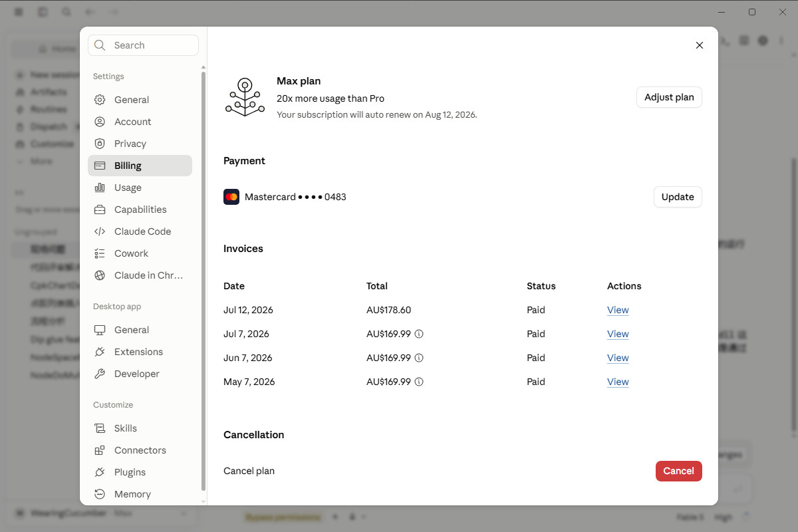Click the Adjust plan button

669,97
